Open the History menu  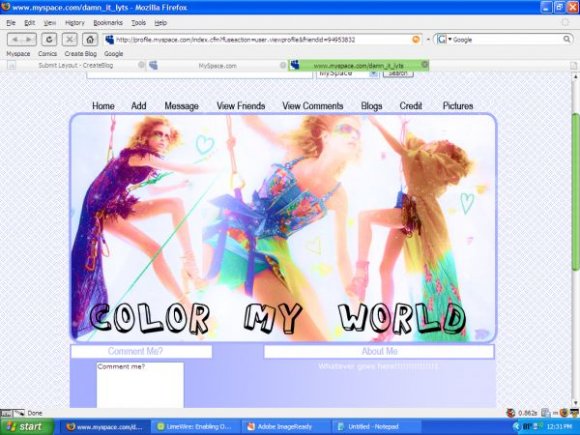coord(75,23)
